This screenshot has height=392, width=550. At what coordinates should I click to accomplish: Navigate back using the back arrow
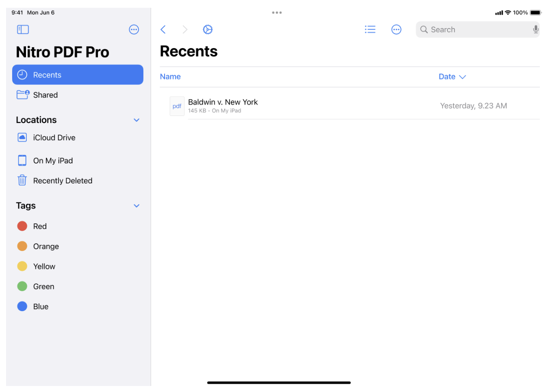163,29
